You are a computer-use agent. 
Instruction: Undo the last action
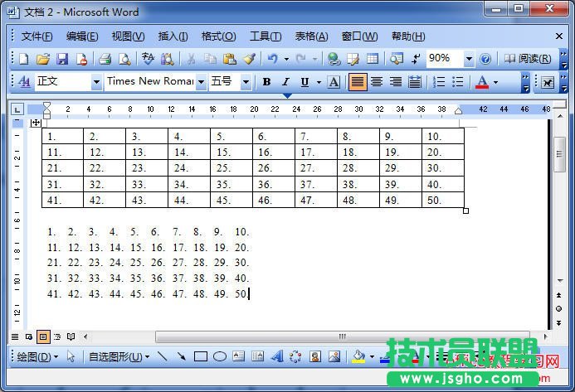[x=272, y=59]
